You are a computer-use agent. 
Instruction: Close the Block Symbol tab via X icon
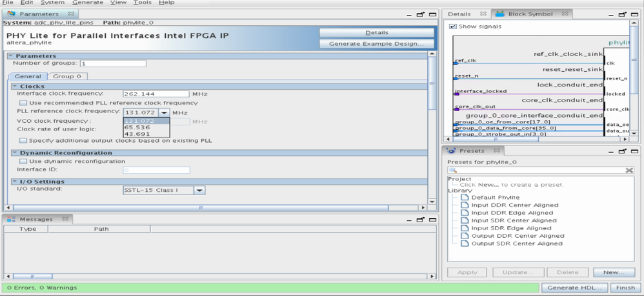(x=565, y=14)
